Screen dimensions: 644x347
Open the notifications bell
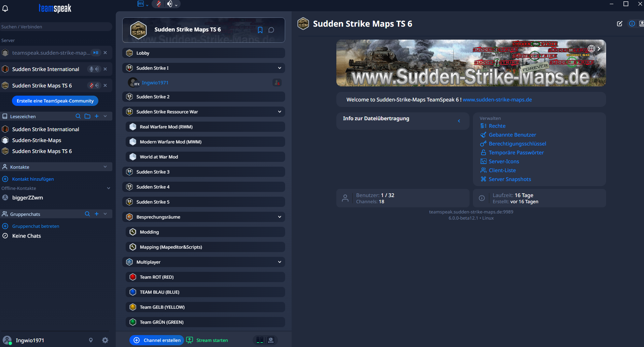5,9
